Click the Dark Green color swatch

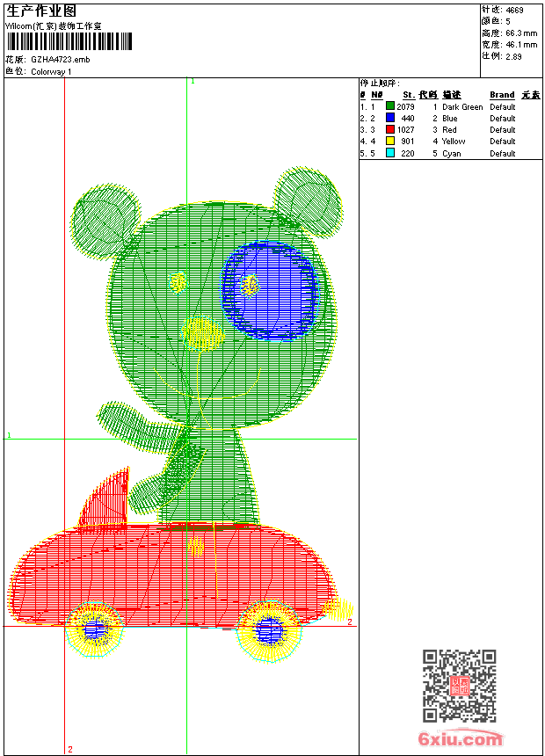click(390, 106)
